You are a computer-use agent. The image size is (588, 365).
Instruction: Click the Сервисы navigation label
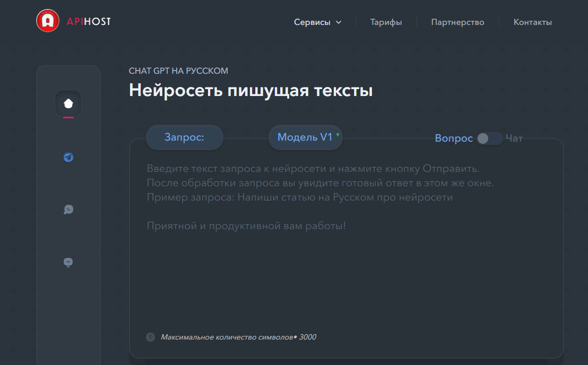click(x=312, y=22)
